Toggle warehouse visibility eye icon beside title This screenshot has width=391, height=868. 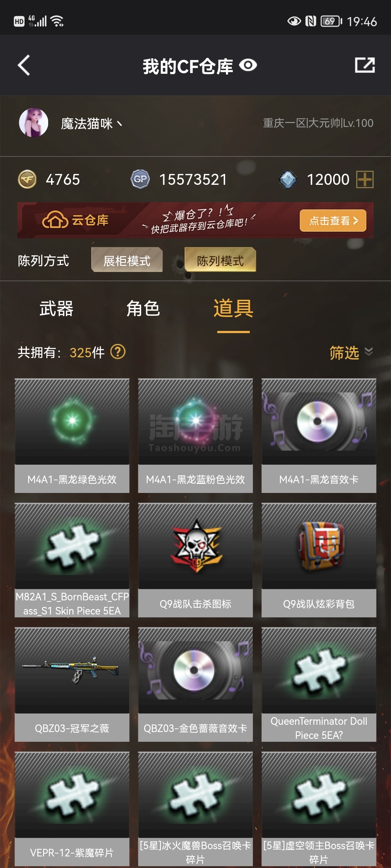(248, 65)
